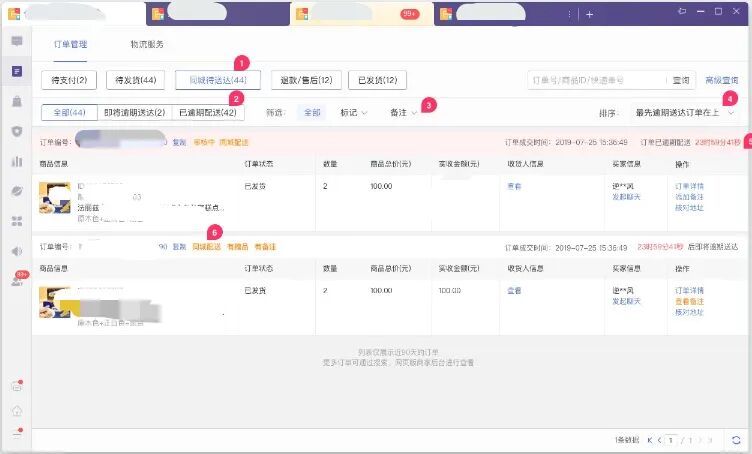Open the 高级查询 link
Image resolution: width=752 pixels, height=454 pixels.
[721, 80]
